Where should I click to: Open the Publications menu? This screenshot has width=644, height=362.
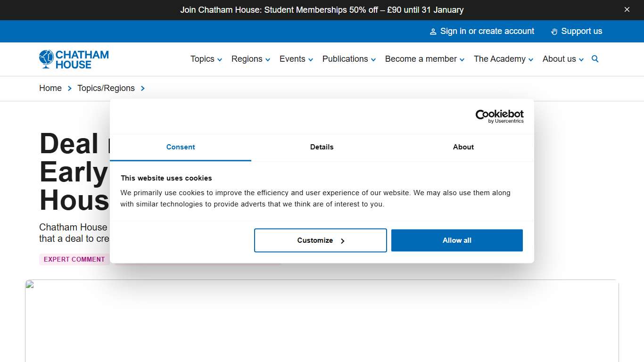coord(349,59)
